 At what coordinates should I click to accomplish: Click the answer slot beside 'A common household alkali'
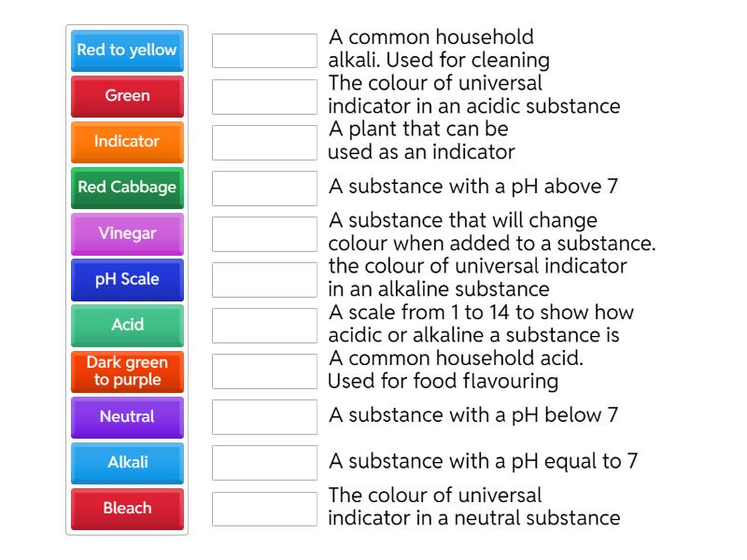point(264,51)
